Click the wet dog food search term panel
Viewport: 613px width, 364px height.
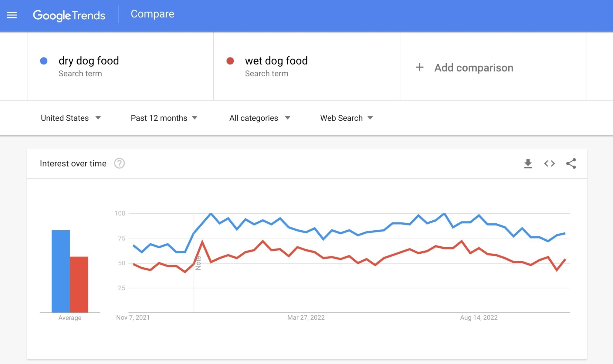click(307, 67)
